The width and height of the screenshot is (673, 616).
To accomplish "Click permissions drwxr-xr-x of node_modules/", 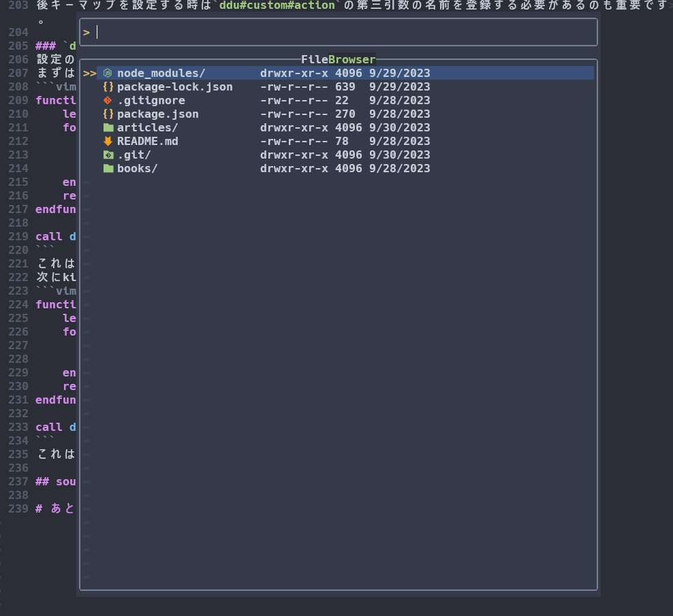I will pos(294,74).
